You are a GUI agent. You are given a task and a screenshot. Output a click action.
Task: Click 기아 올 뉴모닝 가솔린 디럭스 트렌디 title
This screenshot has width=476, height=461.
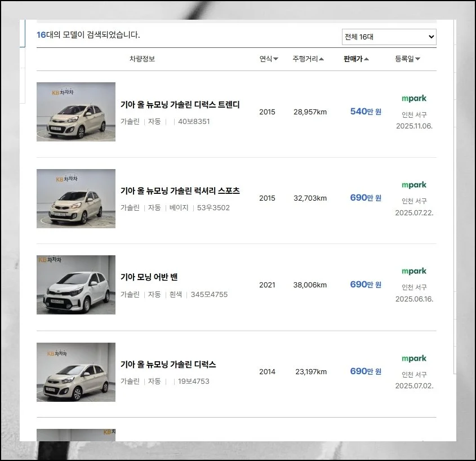pyautogui.click(x=180, y=104)
